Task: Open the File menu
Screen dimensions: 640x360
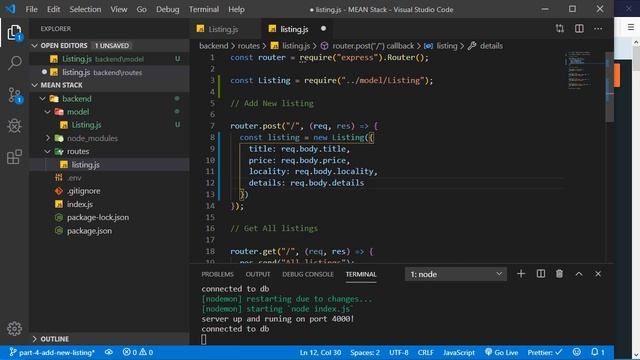Action: pos(31,9)
